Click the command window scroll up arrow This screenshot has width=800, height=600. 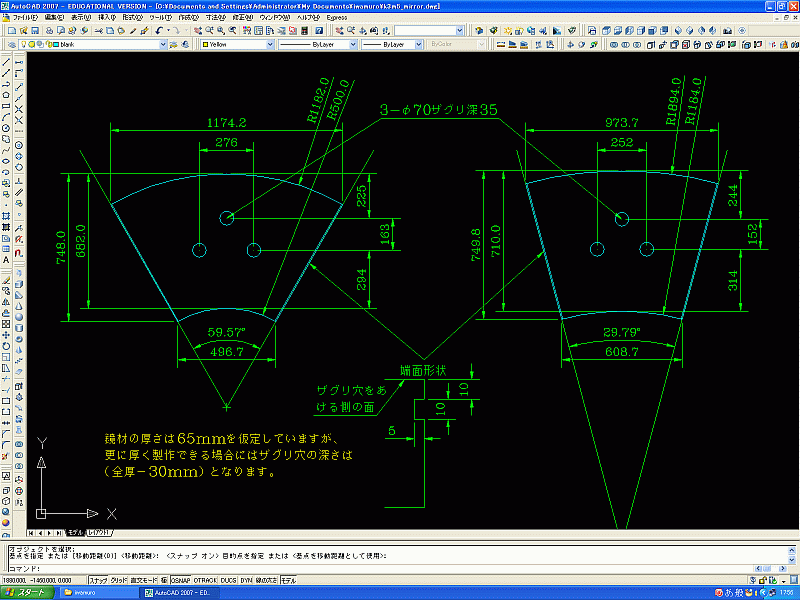point(792,550)
